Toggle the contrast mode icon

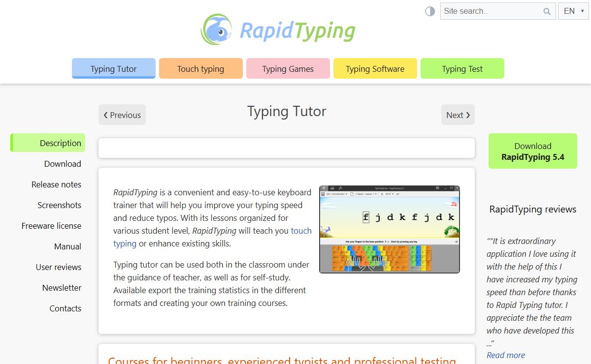point(430,11)
